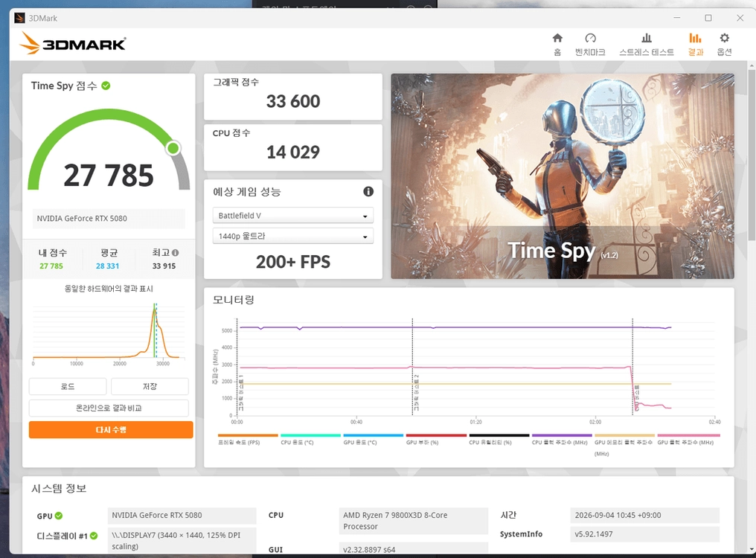Click the info icon for estimated game performance

(368, 191)
